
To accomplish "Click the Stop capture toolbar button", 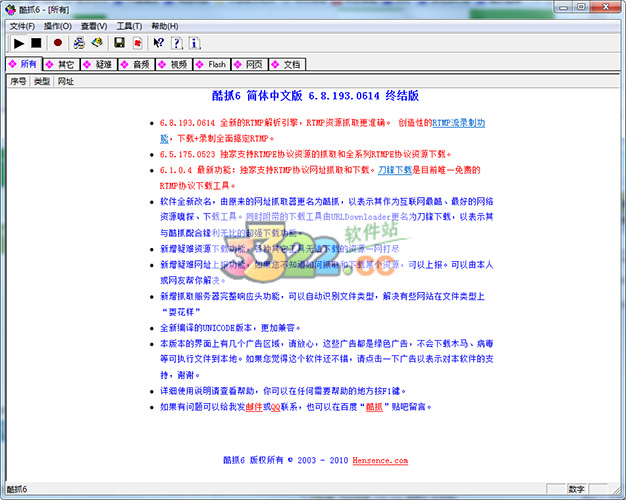I will pyautogui.click(x=36, y=43).
